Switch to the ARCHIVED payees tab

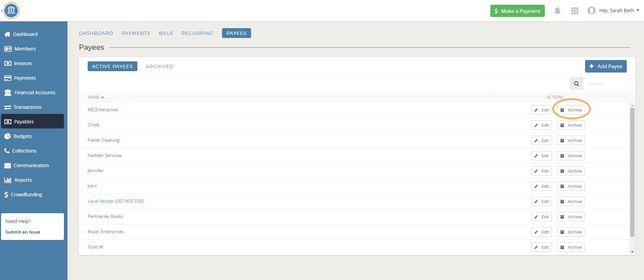point(159,66)
